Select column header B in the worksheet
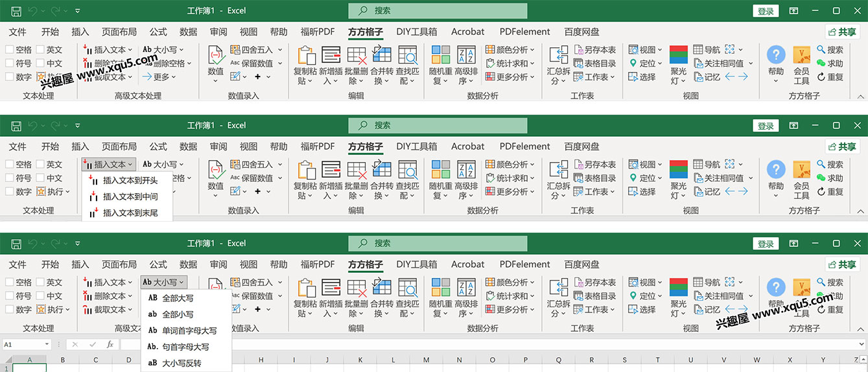Image resolution: width=868 pixels, height=372 pixels. tap(63, 360)
